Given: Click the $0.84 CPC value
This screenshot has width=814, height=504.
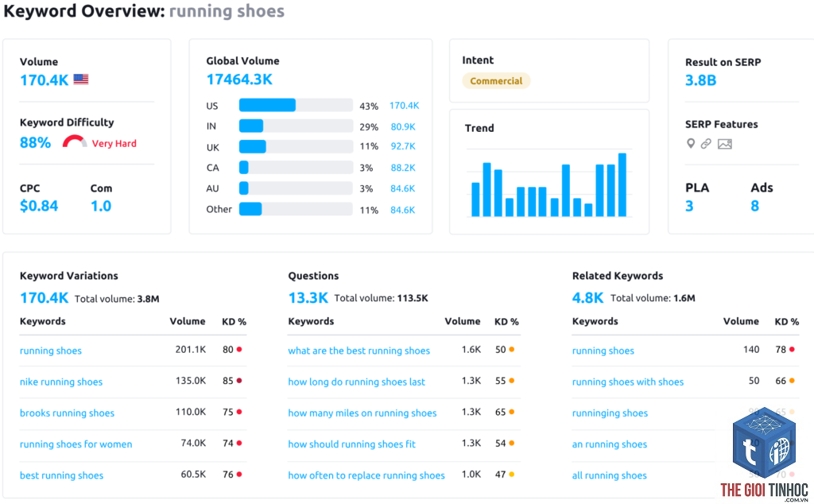Looking at the screenshot, I should pos(39,206).
